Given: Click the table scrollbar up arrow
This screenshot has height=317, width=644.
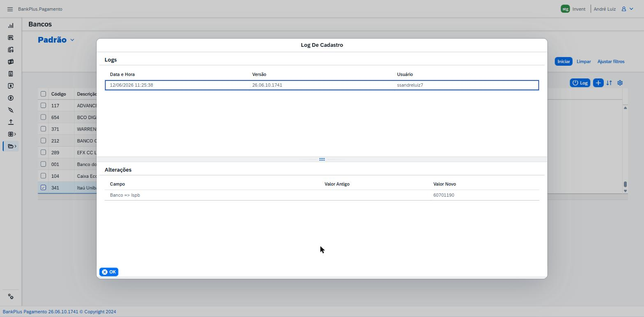Looking at the screenshot, I should coord(625,108).
